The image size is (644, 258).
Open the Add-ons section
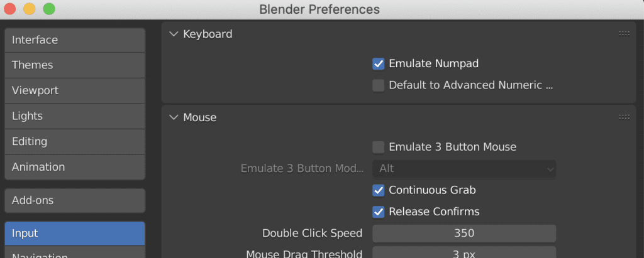75,201
